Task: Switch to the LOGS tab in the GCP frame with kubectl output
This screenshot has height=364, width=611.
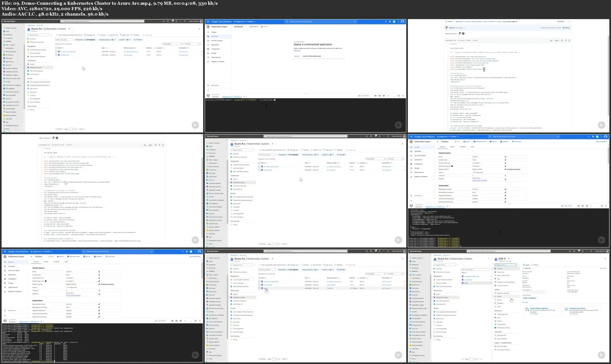Action: pos(66,262)
